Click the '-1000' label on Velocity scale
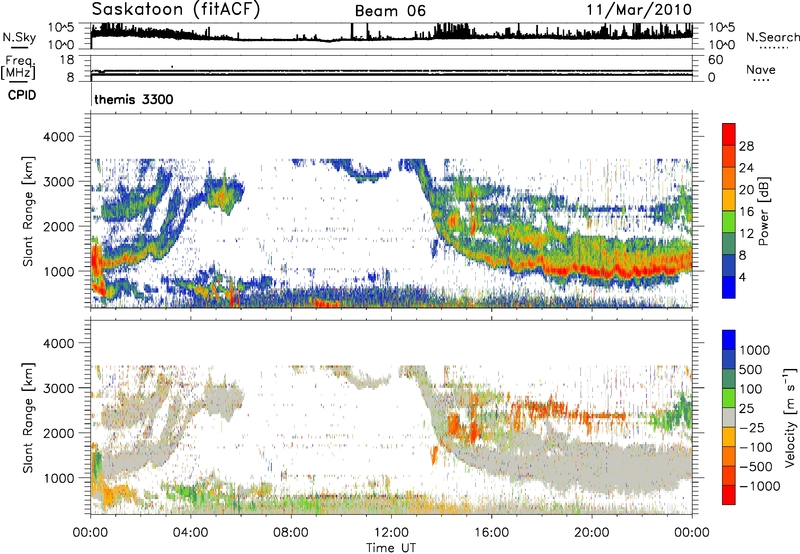The image size is (800, 554). point(760,486)
